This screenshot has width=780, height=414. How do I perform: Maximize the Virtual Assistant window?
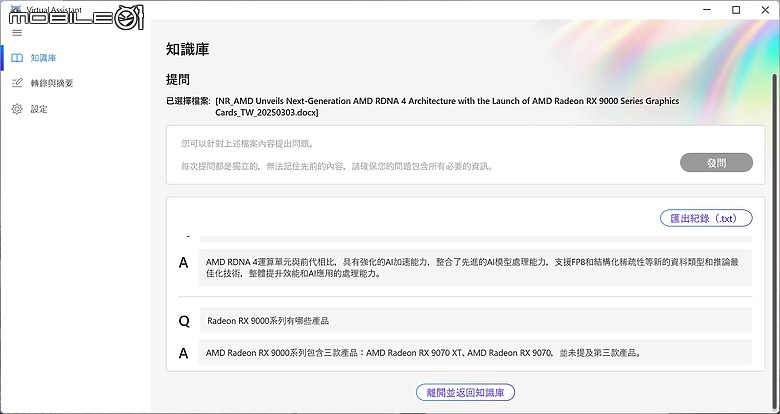736,10
